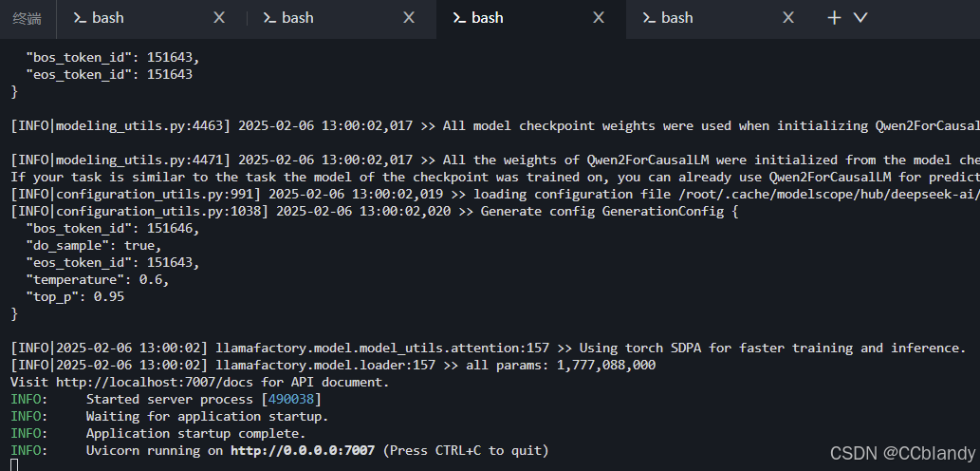Click the 终端 panel label
Image resolution: width=980 pixels, height=471 pixels.
coord(27,19)
